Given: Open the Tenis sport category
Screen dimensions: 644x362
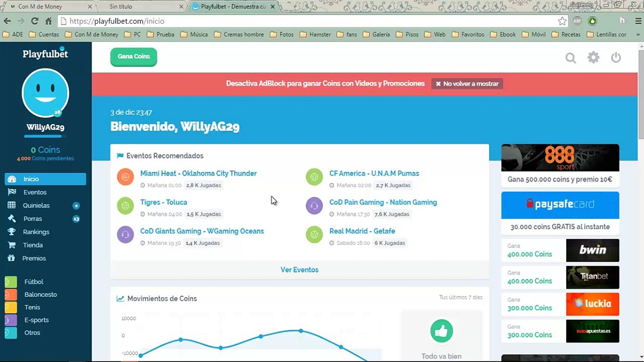Looking at the screenshot, I should pyautogui.click(x=33, y=307).
